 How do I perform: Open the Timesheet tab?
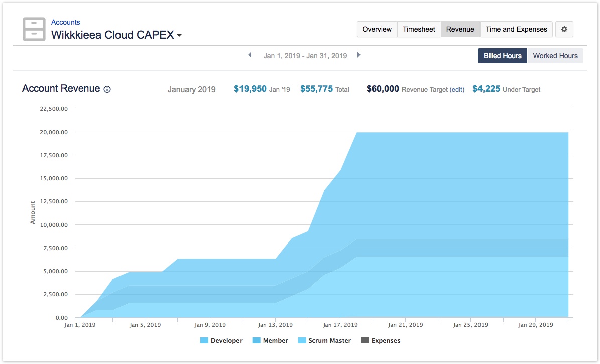(x=419, y=29)
